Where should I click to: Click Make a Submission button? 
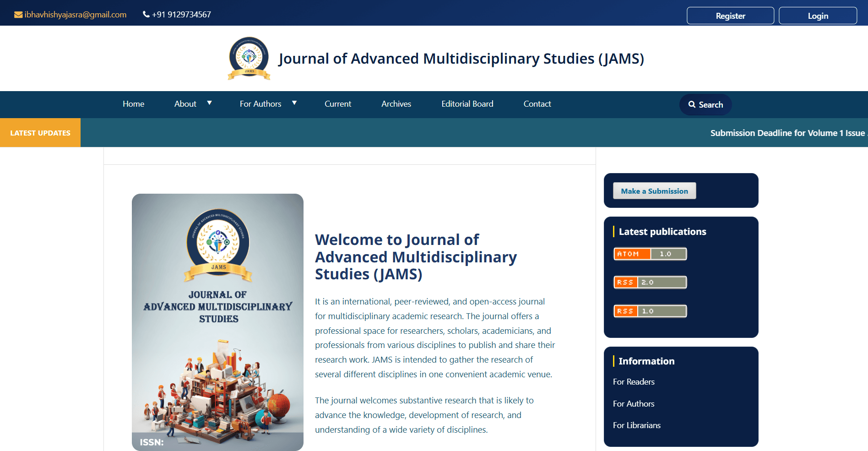point(654,191)
